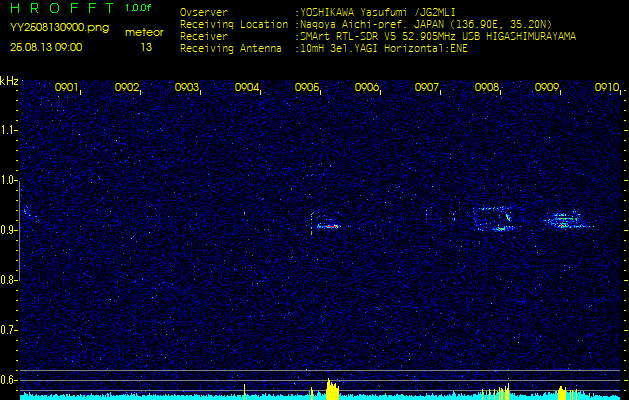Click the 'Ovserver' field label
Viewport: 629px width, 400px height.
point(204,12)
